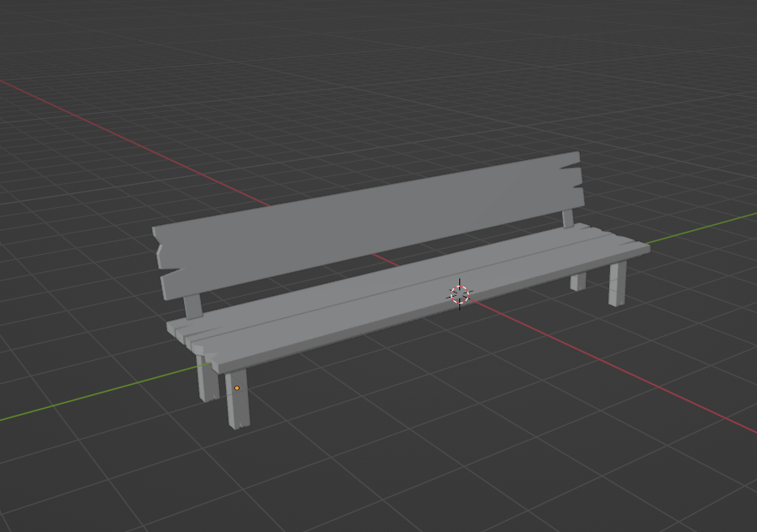757x532 pixels.
Task: Select the front-right bench leg
Action: coord(618,283)
